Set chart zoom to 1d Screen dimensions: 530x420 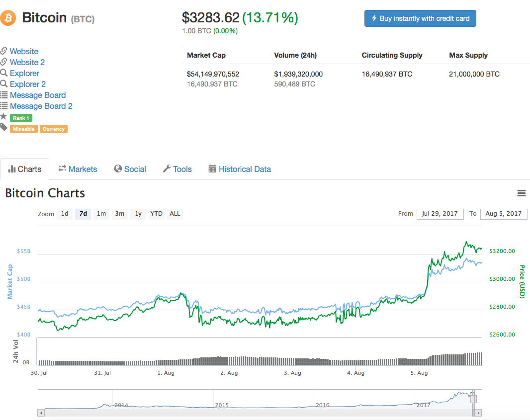(65, 214)
